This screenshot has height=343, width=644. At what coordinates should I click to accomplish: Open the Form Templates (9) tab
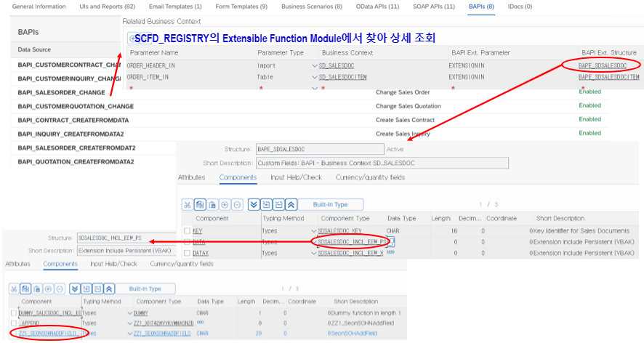(x=241, y=7)
